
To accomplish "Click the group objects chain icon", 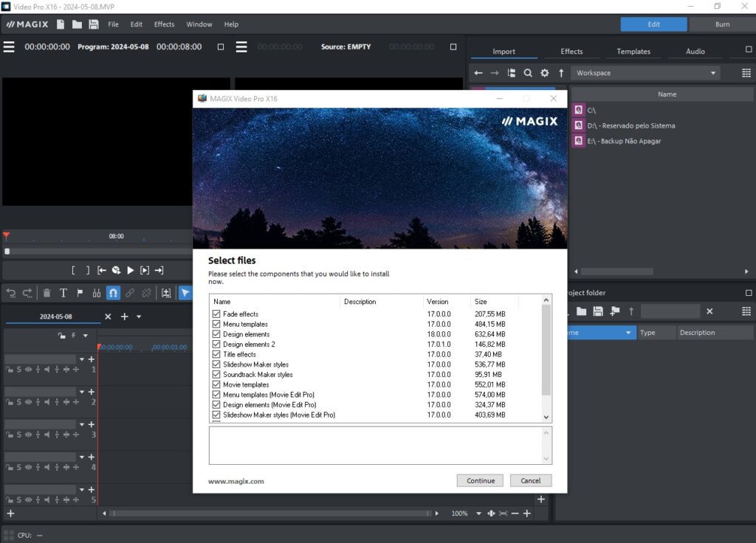I will click(x=129, y=293).
